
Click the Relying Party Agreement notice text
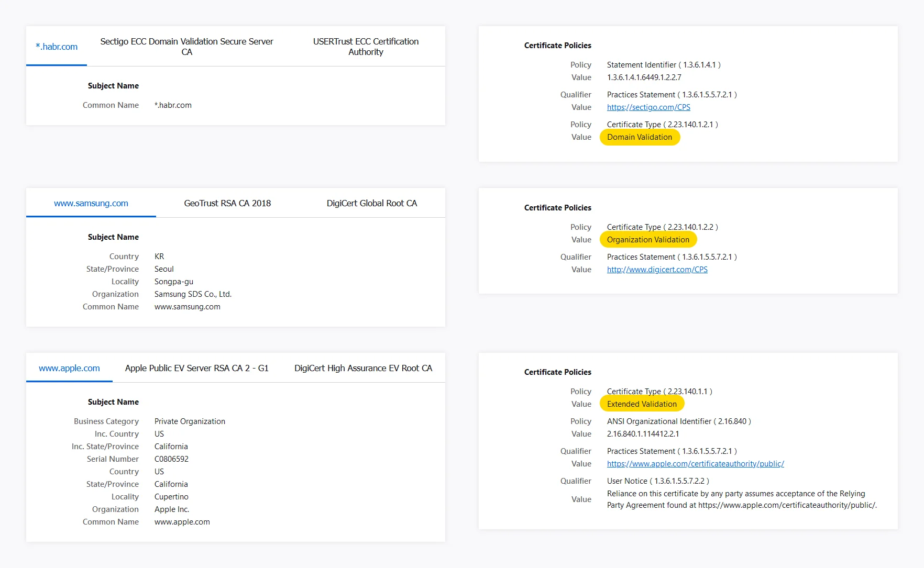point(742,499)
